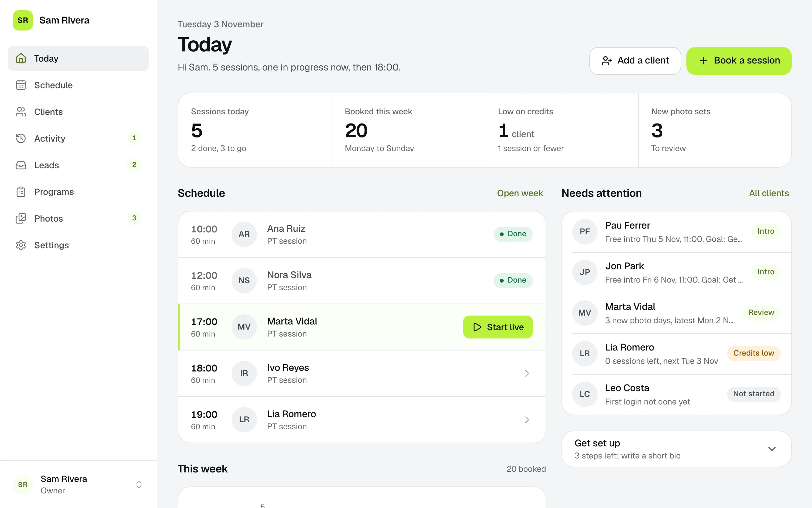Click the New photo sets stat card
This screenshot has height=508, width=812.
(715, 130)
